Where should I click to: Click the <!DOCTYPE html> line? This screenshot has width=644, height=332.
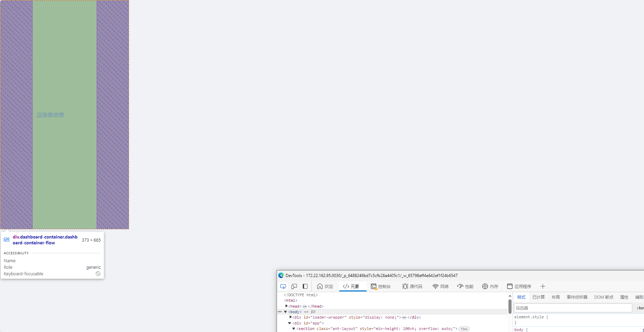(301, 295)
